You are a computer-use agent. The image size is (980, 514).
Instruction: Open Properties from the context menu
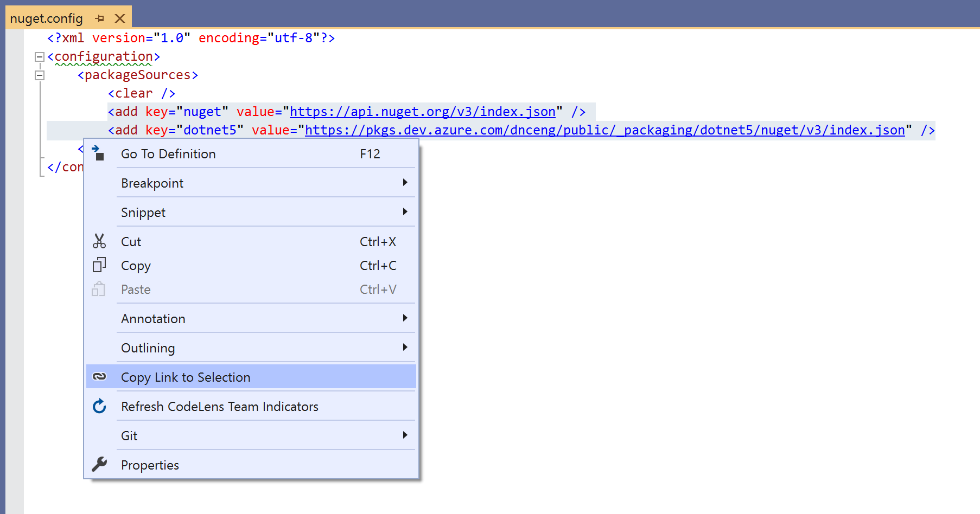251,465
